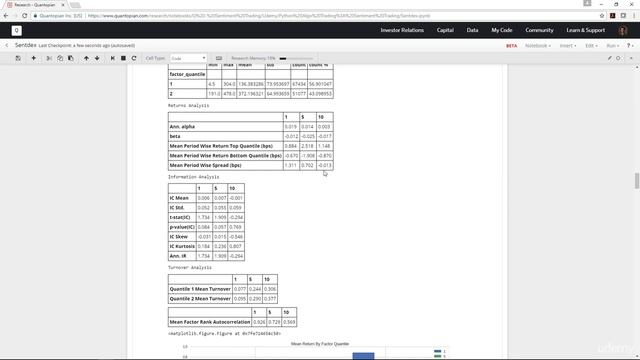Click the Research Memory usage bar

pyautogui.click(x=297, y=58)
